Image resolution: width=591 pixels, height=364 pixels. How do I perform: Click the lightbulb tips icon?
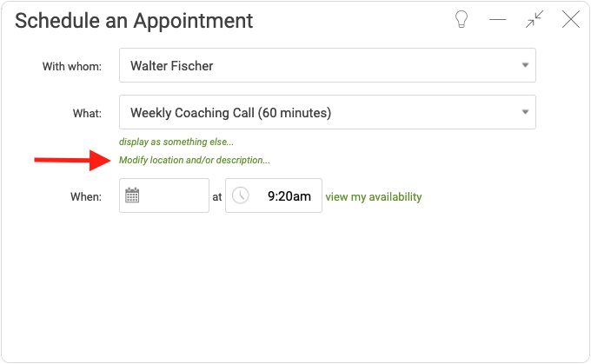coord(462,20)
